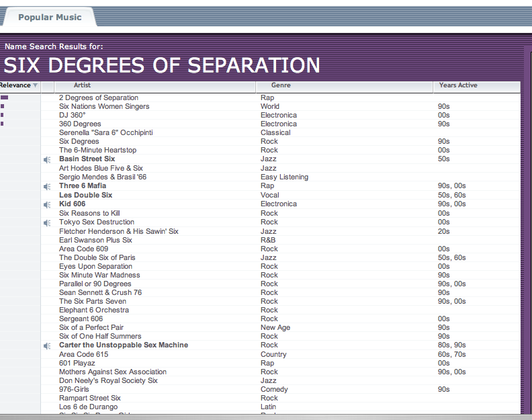Image resolution: width=532 pixels, height=420 pixels.
Task: Click Country genre of Area Code 615
Action: (x=273, y=354)
